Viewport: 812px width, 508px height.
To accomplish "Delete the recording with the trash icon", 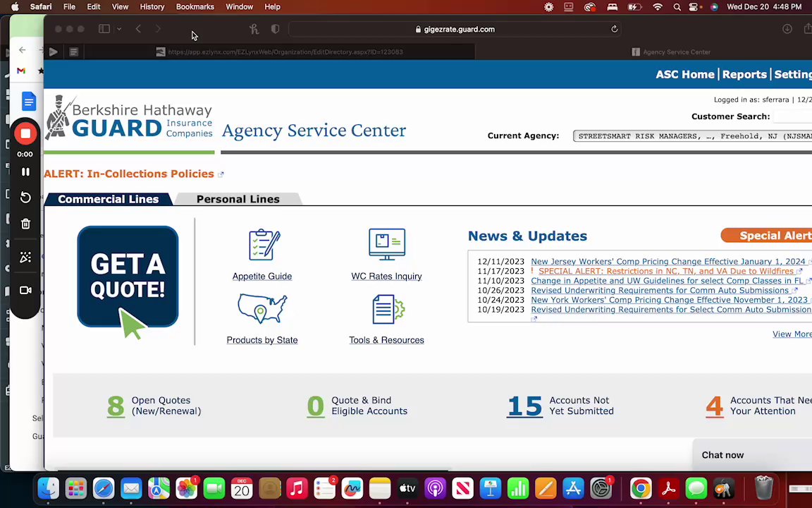I will (x=25, y=224).
